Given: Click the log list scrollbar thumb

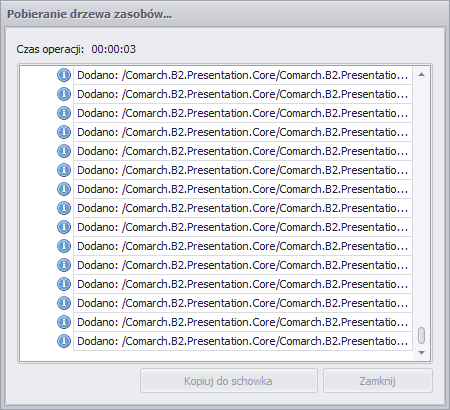Looking at the screenshot, I should [421, 335].
